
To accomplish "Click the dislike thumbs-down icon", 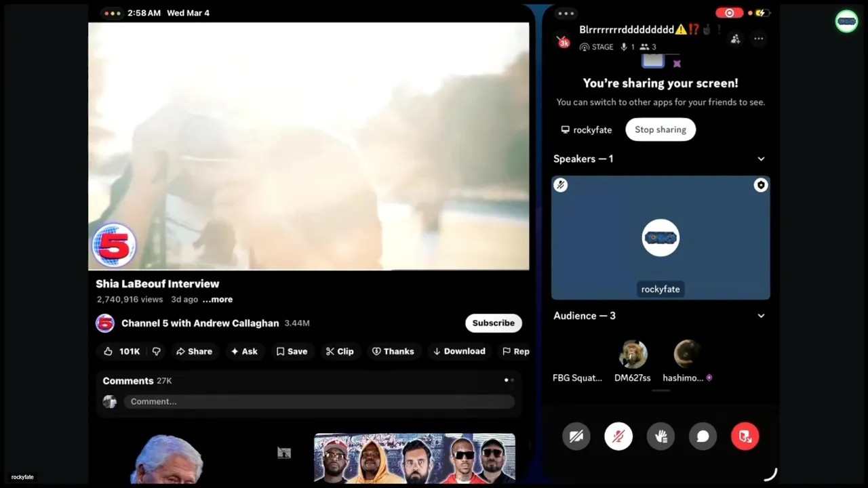I will click(157, 351).
